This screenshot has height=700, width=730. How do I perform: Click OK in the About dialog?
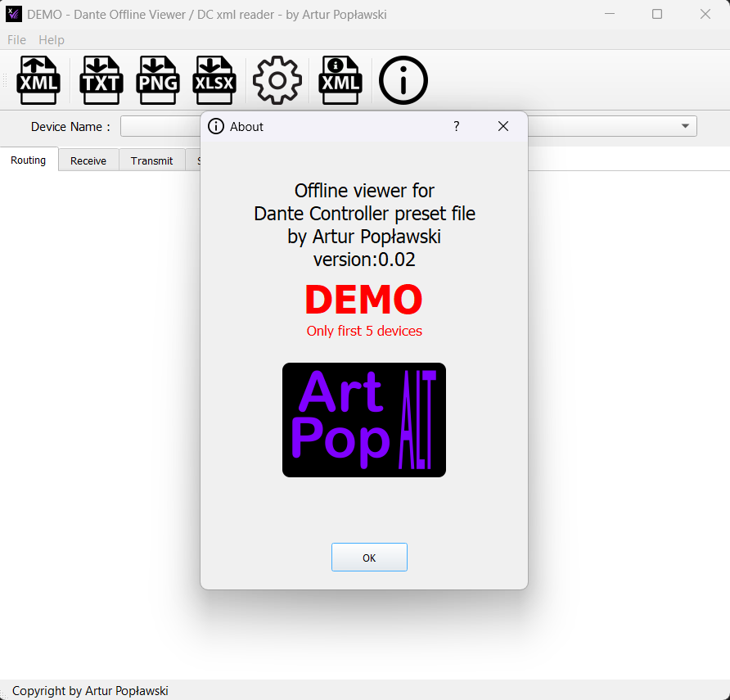[369, 557]
